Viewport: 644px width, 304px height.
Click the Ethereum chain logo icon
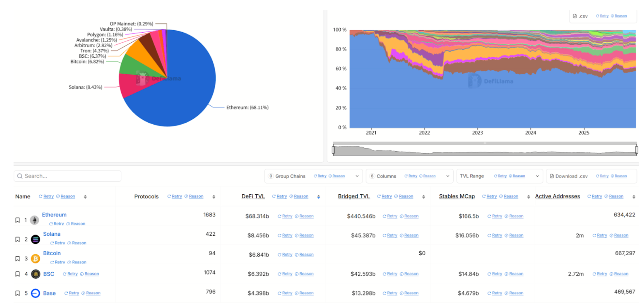(34, 220)
